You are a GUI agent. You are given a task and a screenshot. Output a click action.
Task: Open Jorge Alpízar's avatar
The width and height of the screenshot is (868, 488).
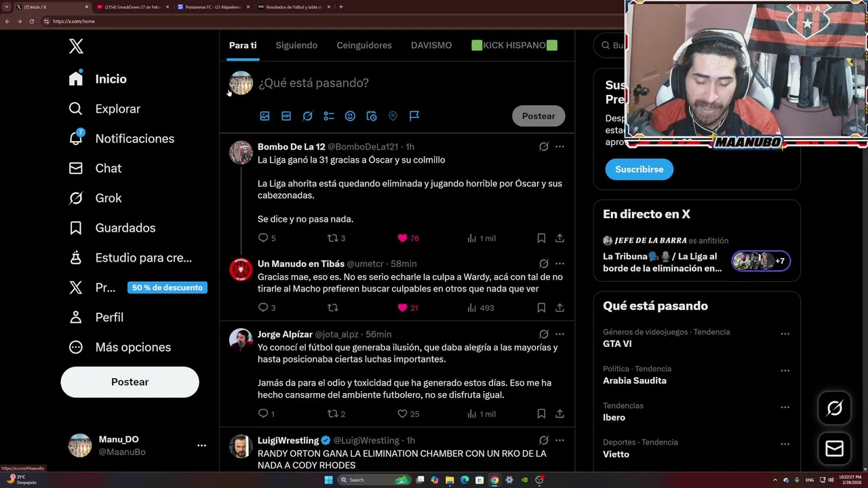[x=241, y=340]
